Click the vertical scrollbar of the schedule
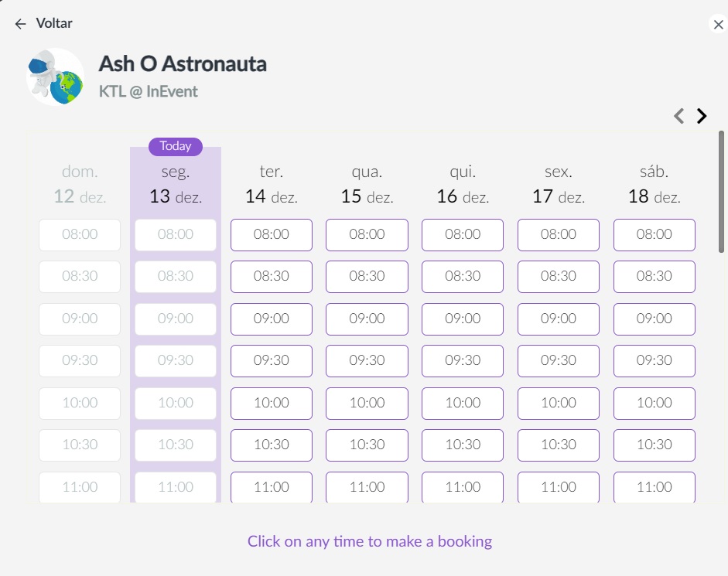This screenshot has width=728, height=576. pyautogui.click(x=721, y=193)
